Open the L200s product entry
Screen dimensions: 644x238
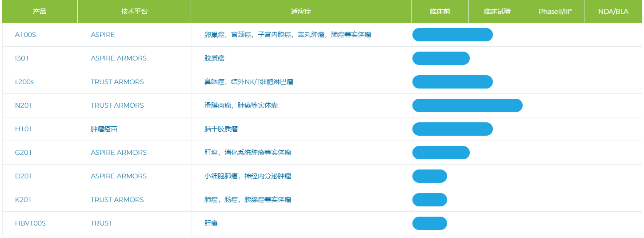tap(24, 82)
